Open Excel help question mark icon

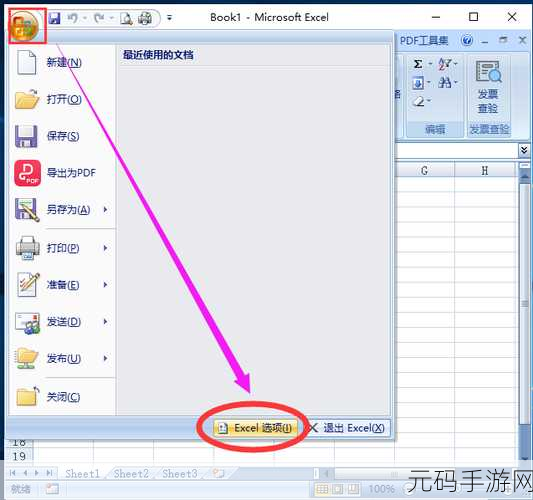(467, 40)
